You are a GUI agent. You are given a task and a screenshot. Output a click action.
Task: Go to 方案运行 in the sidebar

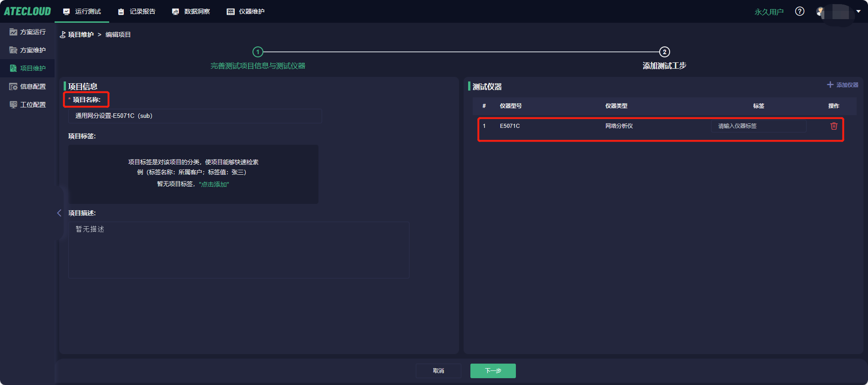click(x=27, y=32)
